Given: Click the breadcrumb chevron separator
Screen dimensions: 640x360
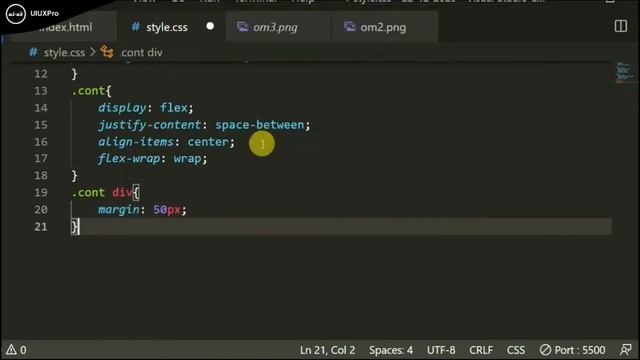Looking at the screenshot, I should click(x=93, y=52).
